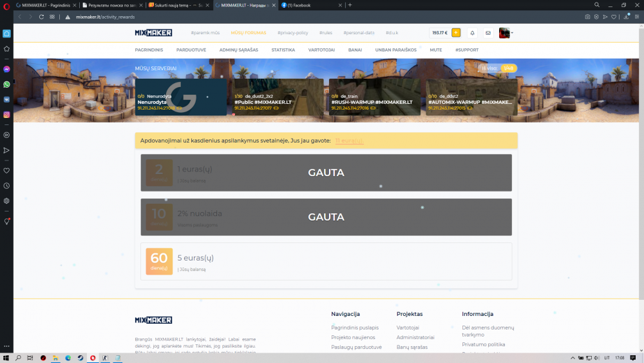Open the sidebar player icon
This screenshot has height=363, width=644.
[6, 135]
